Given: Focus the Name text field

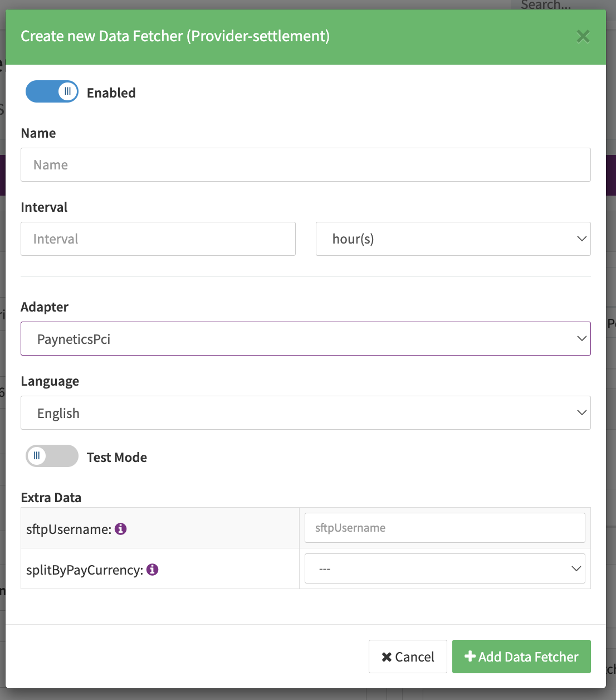Looking at the screenshot, I should coord(305,165).
